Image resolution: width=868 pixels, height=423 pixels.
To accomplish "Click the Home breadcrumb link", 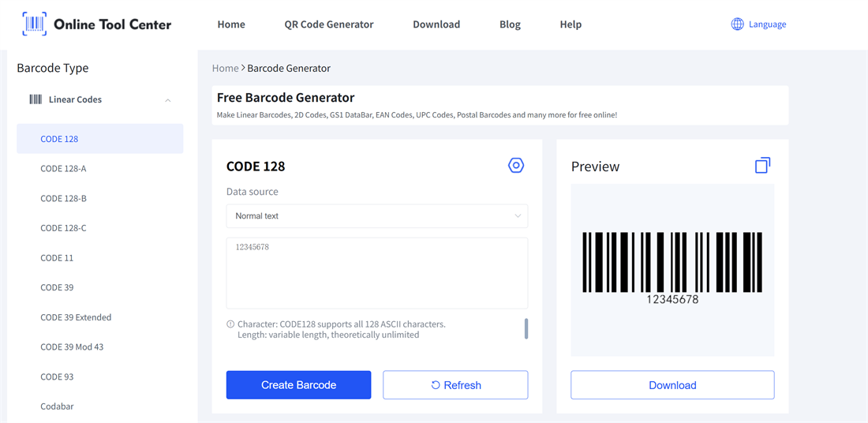I will [225, 69].
